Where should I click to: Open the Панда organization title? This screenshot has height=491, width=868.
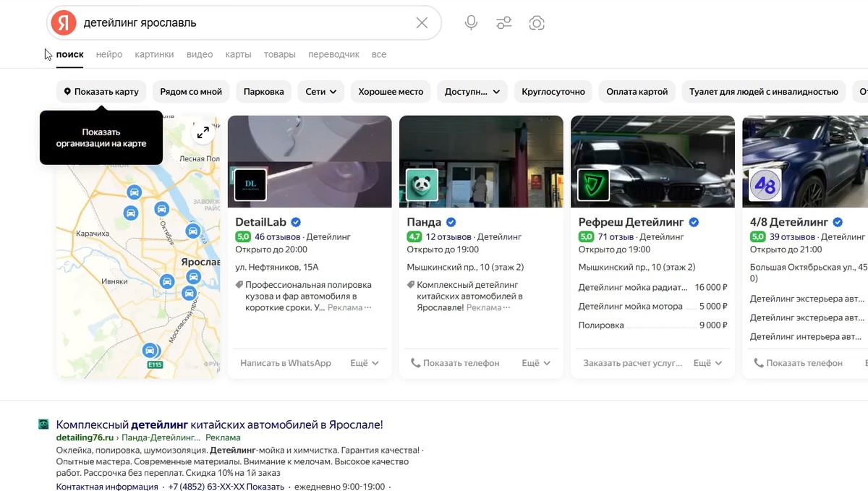pyautogui.click(x=424, y=222)
